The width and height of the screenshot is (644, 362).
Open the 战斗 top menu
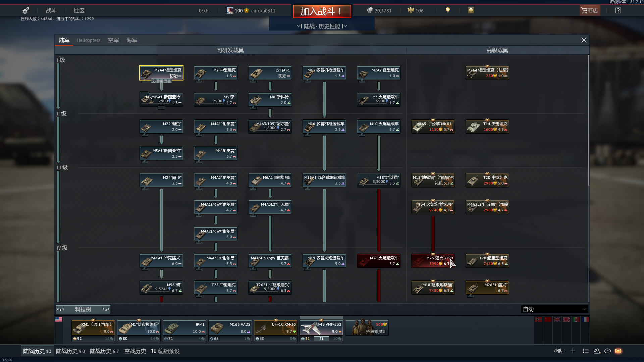pyautogui.click(x=51, y=11)
